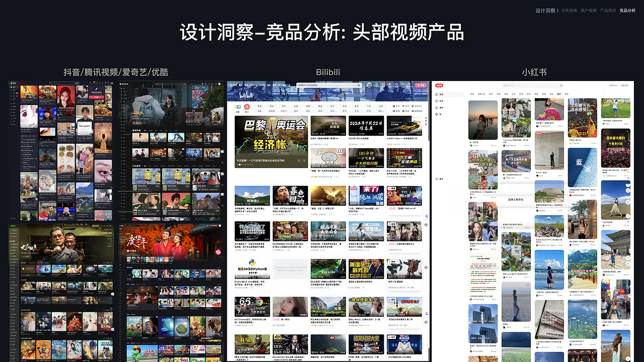Select Bilibili 科技 category
644x362 pixels.
click(345, 106)
